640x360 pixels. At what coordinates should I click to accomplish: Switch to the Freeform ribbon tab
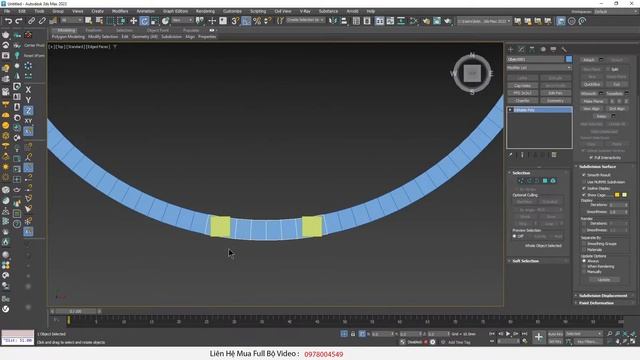94,30
